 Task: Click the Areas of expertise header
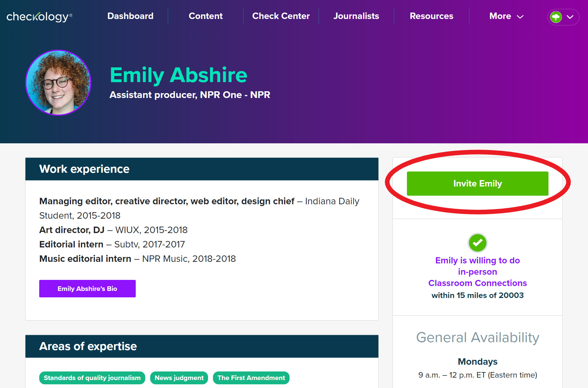coord(88,346)
